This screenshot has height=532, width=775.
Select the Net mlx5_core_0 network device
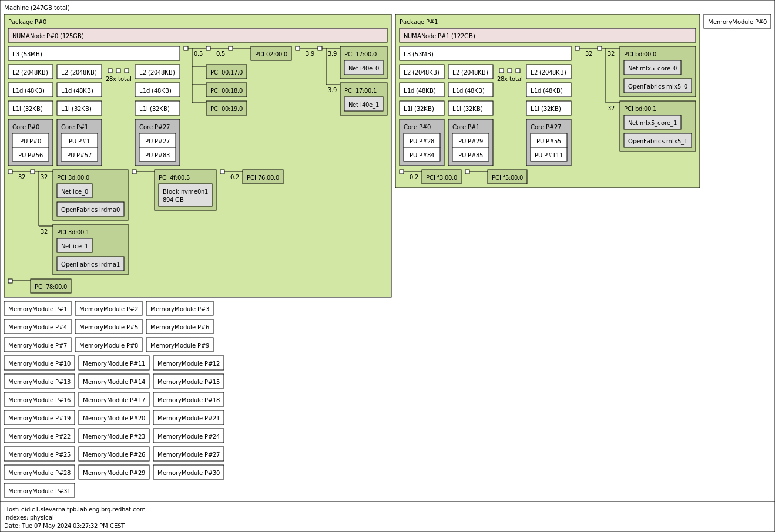point(652,68)
